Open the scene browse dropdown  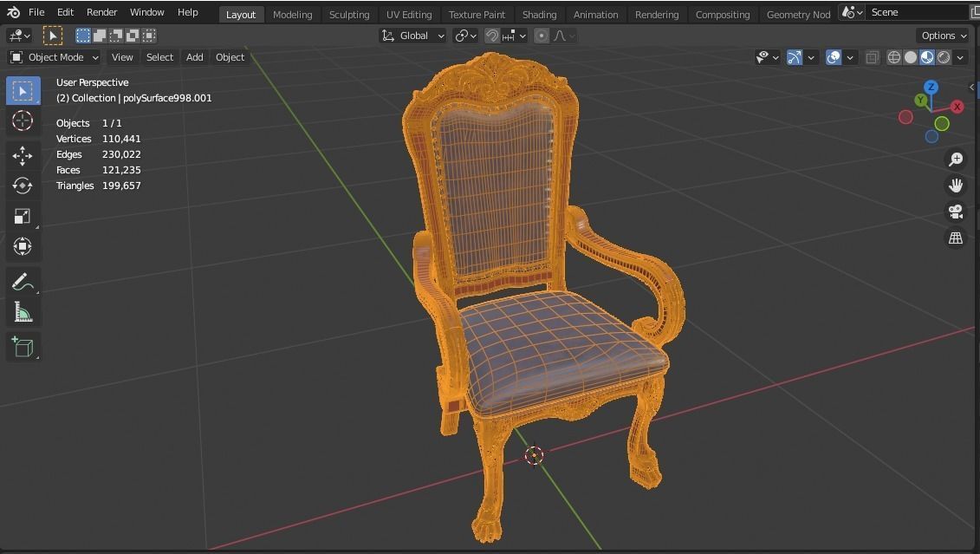[853, 12]
